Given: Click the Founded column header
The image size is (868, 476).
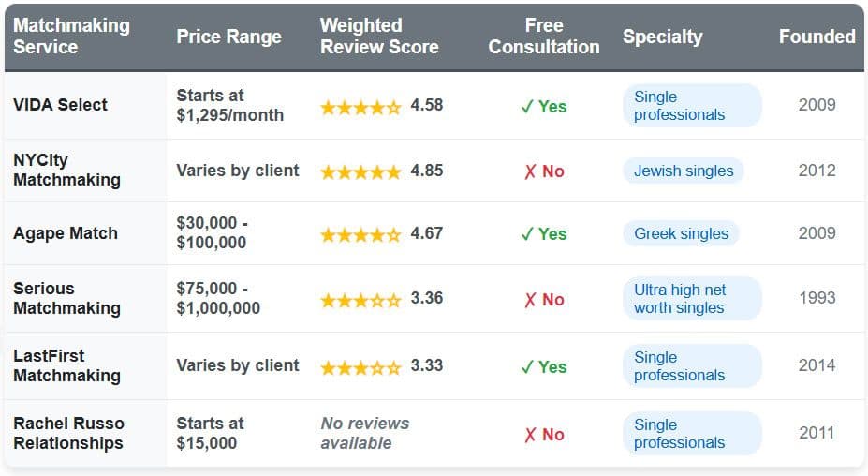Looking at the screenshot, I should [x=817, y=37].
